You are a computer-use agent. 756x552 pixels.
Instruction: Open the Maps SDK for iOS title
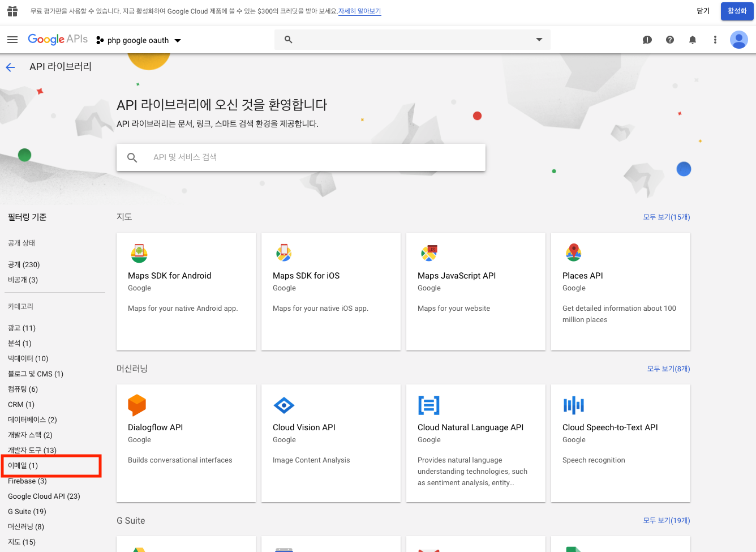point(306,276)
